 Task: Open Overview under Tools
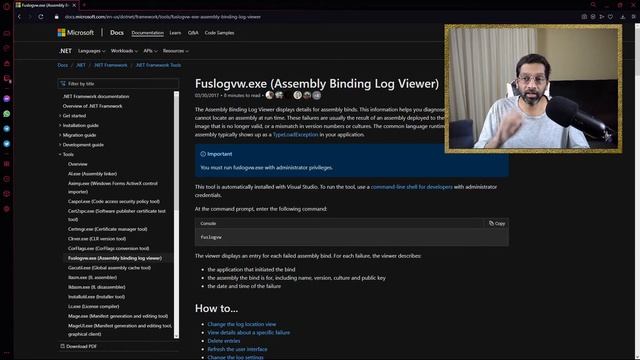(x=78, y=164)
